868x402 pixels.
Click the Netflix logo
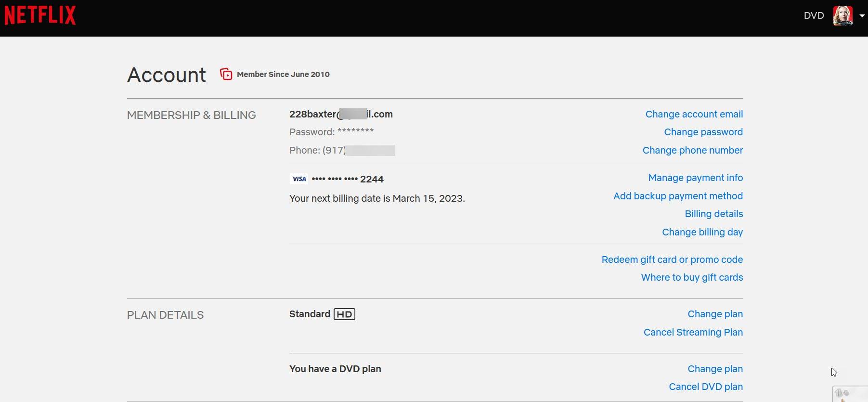(x=40, y=15)
